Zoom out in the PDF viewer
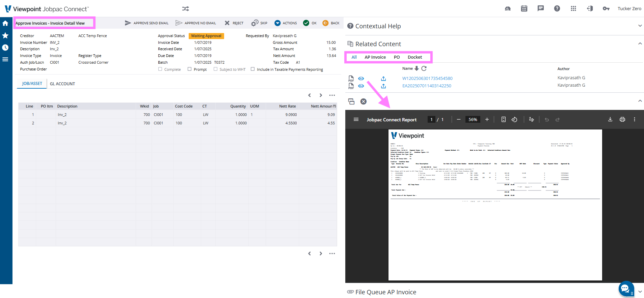The width and height of the screenshot is (644, 298). pos(459,119)
